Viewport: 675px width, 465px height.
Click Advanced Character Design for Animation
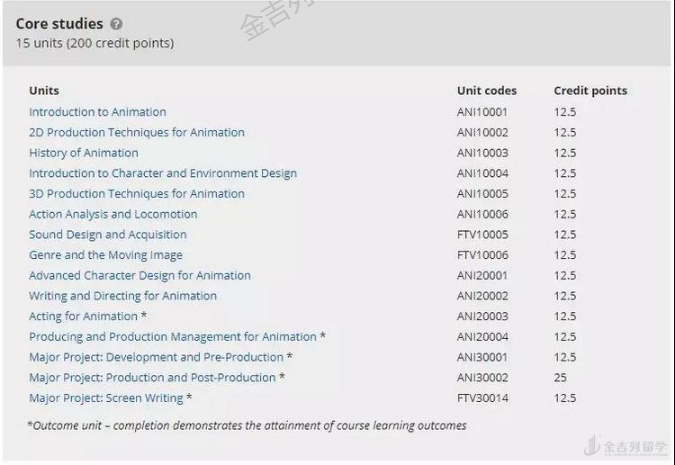[139, 275]
